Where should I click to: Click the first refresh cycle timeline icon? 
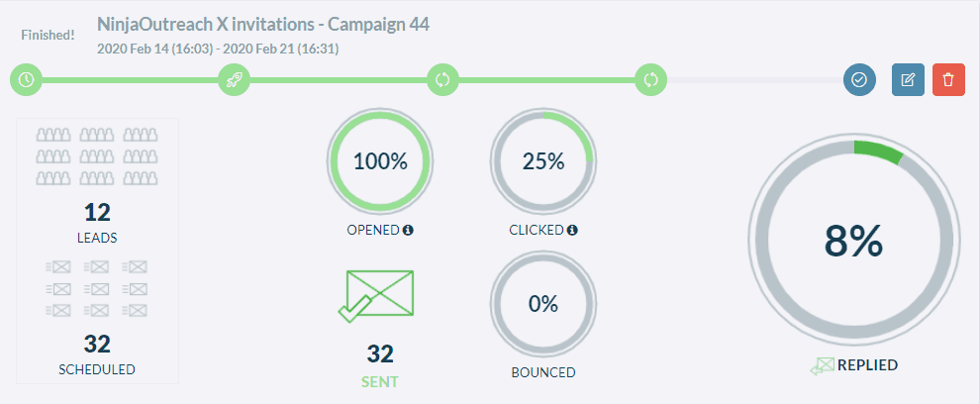442,80
